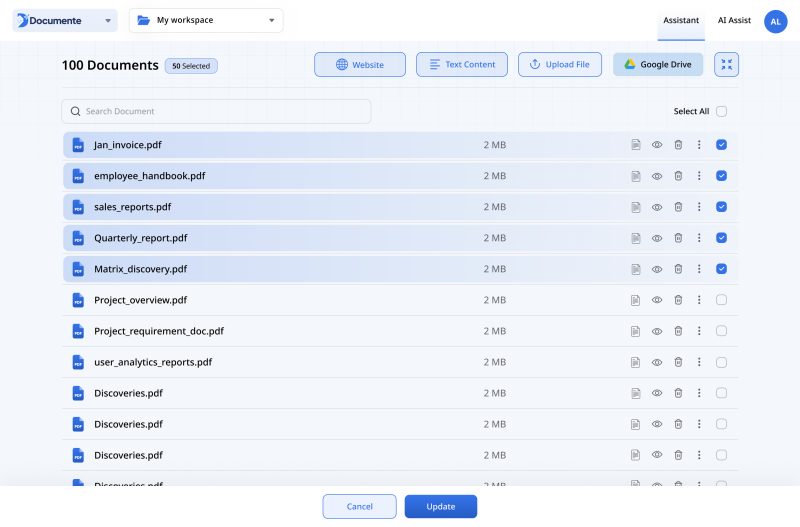The height and width of the screenshot is (527, 800).
Task: Click the 2 MB size of Matrix_discovery.pdf
Action: 495,269
